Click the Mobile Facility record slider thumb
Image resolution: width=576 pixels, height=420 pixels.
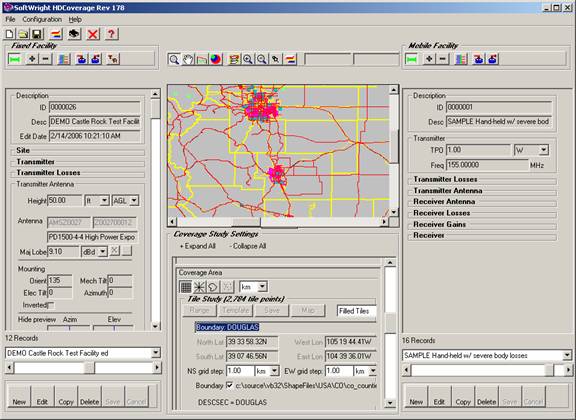coord(549,370)
